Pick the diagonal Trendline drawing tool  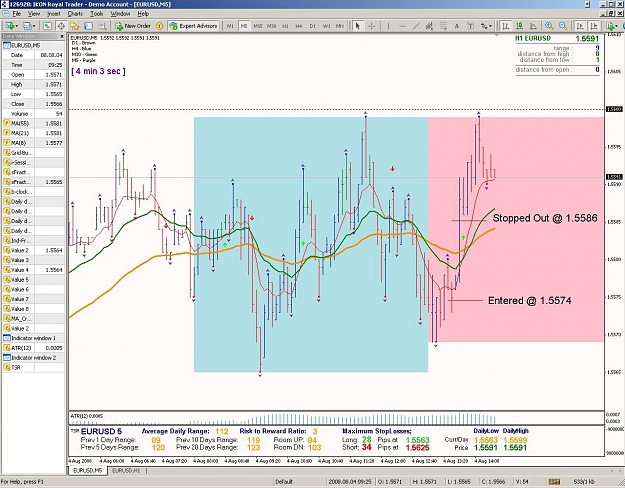click(x=416, y=26)
